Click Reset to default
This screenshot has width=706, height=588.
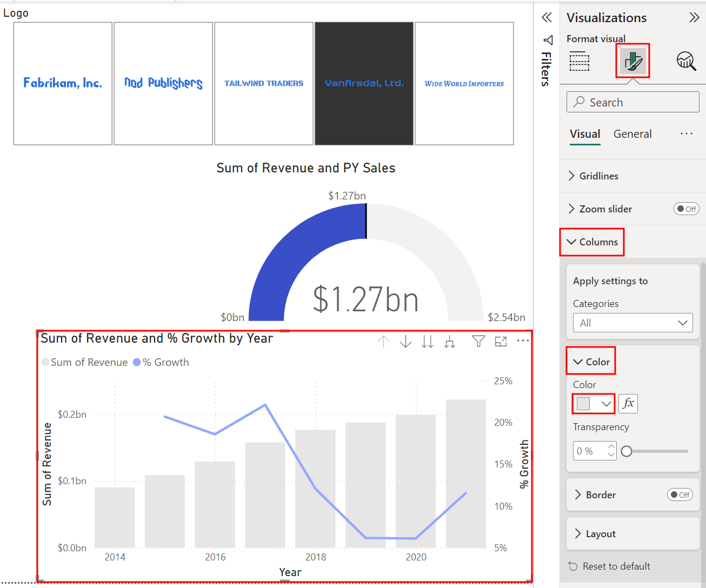609,566
